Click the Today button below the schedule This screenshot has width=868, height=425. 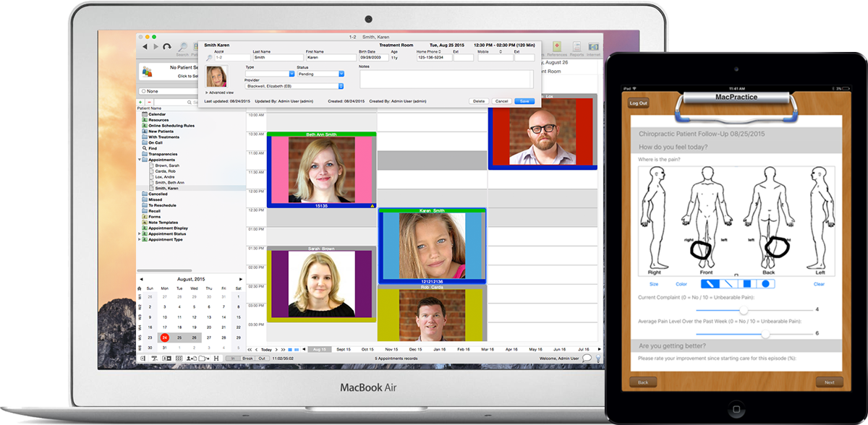coord(266,349)
